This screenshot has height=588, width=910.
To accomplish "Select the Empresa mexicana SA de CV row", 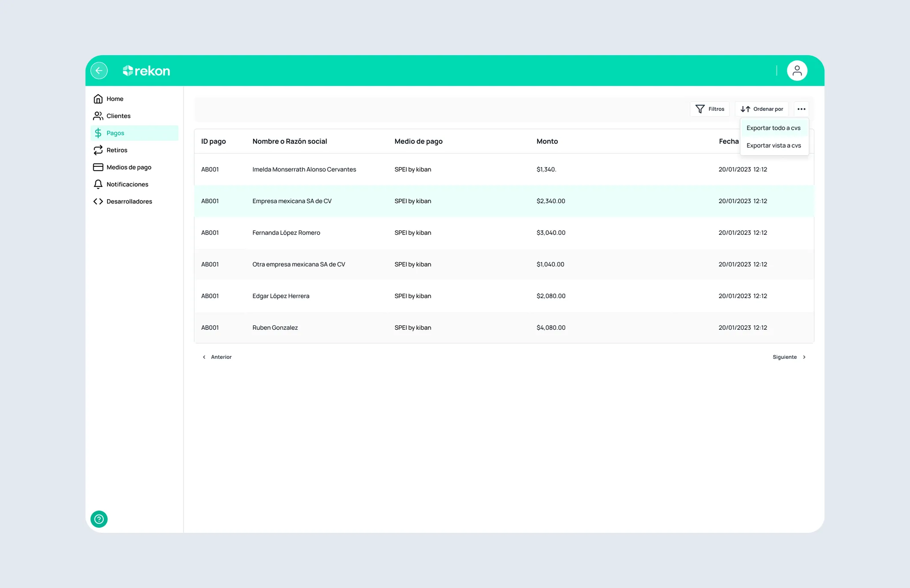I will [504, 201].
